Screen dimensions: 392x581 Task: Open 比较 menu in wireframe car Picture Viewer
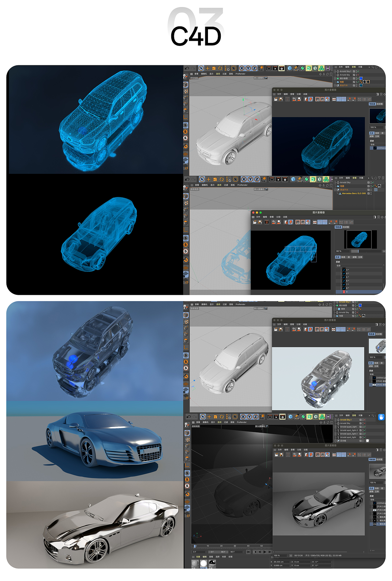[x=299, y=94]
